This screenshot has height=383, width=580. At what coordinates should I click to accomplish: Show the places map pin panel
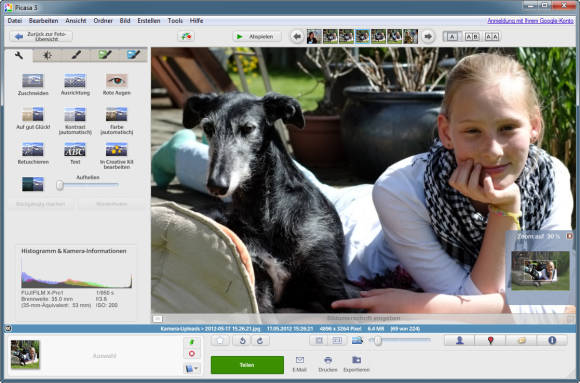tap(490, 340)
